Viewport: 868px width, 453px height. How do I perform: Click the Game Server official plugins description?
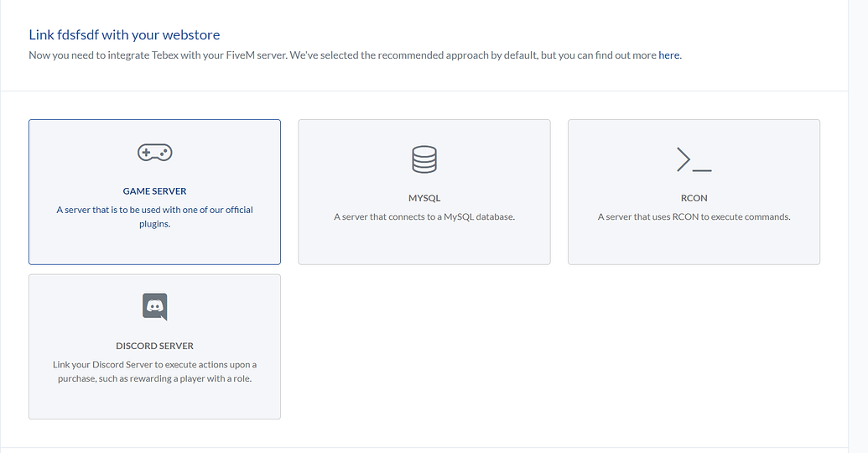click(154, 217)
